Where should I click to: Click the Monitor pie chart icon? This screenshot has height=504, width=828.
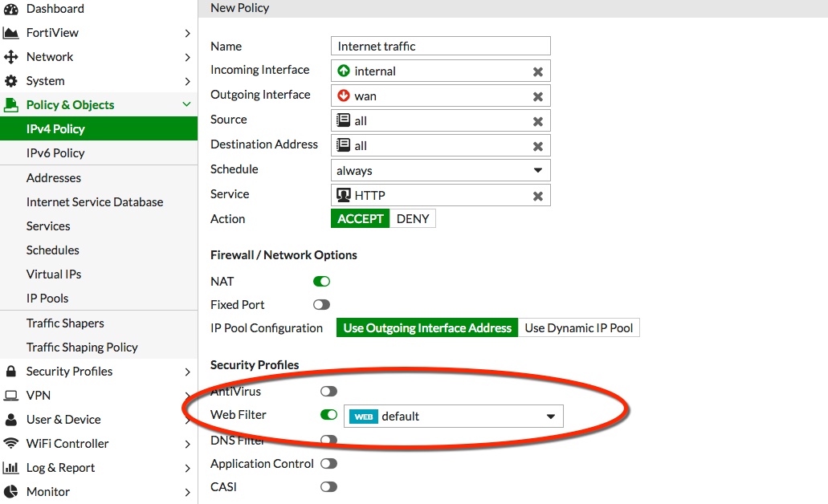(x=11, y=491)
